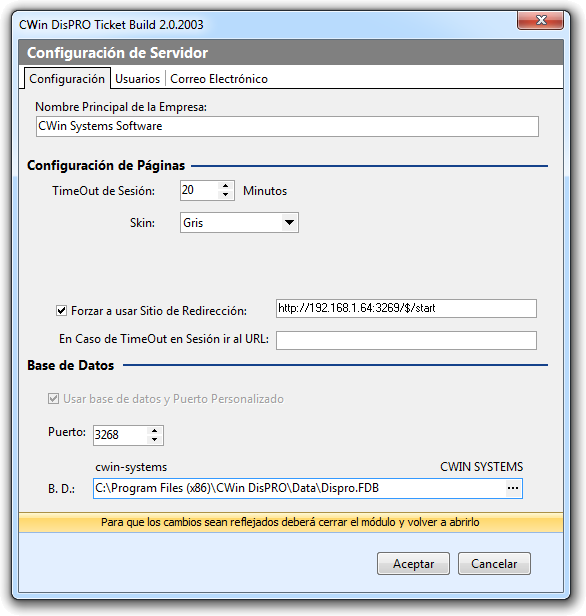
Task: Increase Puerto value with up arrow
Action: [155, 431]
